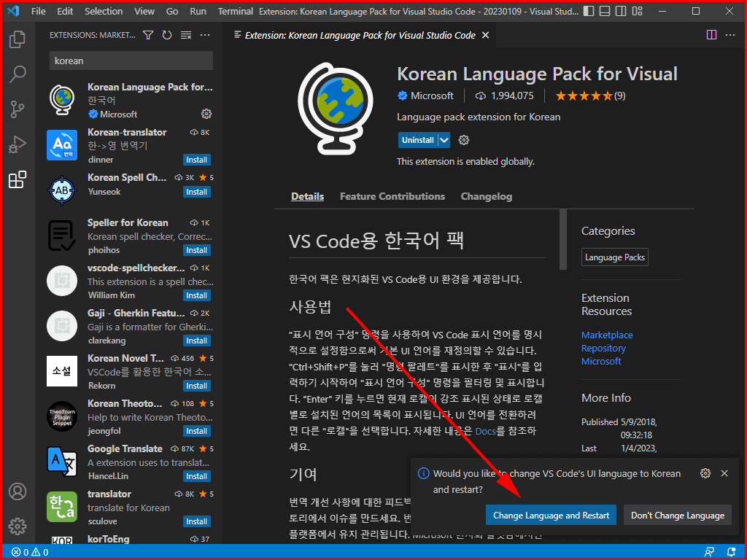Toggle the bottom panel layout icon
This screenshot has height=560, width=747.
(605, 11)
